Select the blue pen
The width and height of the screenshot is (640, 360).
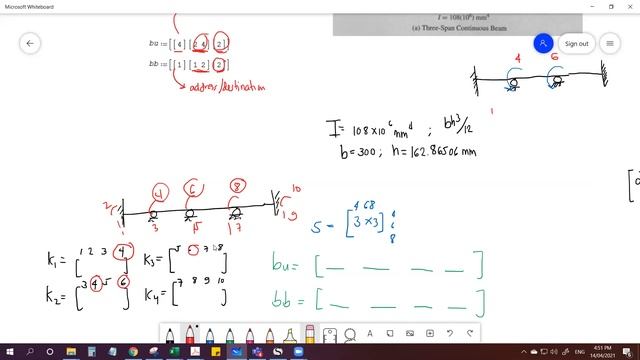tap(210, 335)
